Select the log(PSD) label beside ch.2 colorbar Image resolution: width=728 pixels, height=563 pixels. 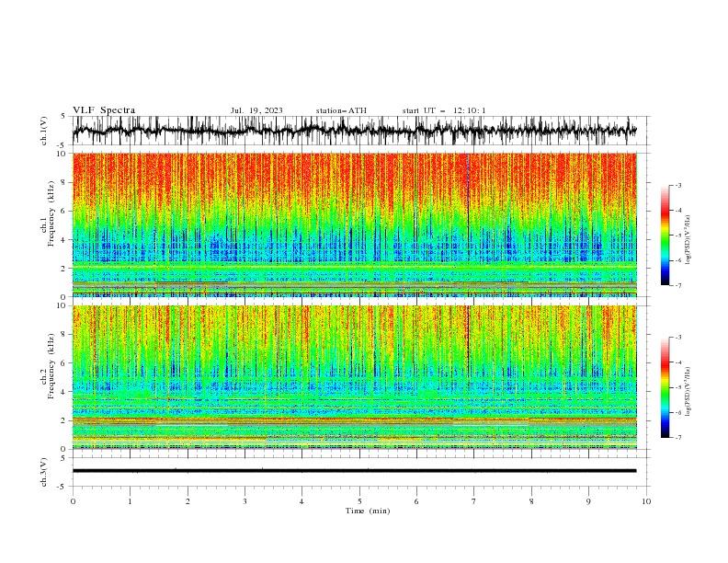click(688, 391)
